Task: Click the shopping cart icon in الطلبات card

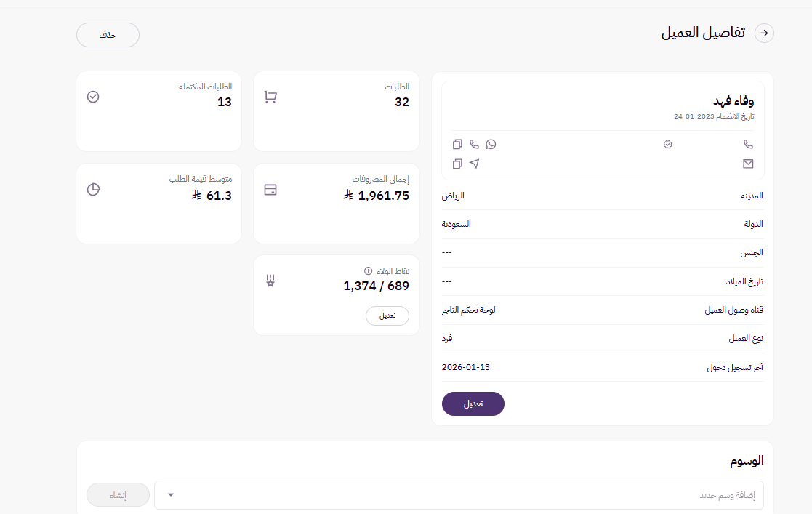Action: (270, 97)
